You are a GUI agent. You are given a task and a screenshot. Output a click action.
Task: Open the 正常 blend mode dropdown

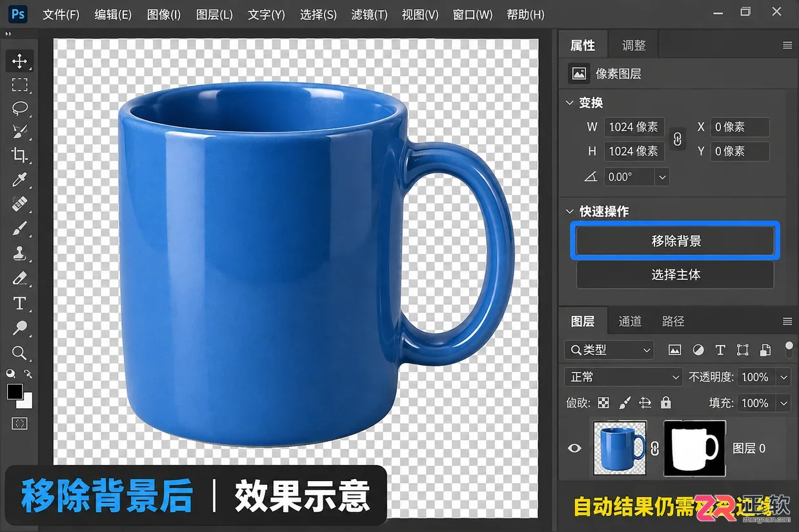point(623,377)
